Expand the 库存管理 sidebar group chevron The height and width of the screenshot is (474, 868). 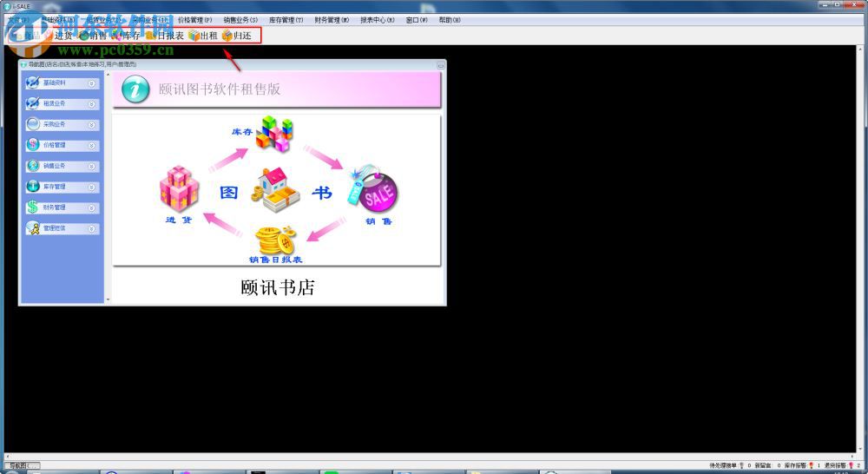coord(92,188)
